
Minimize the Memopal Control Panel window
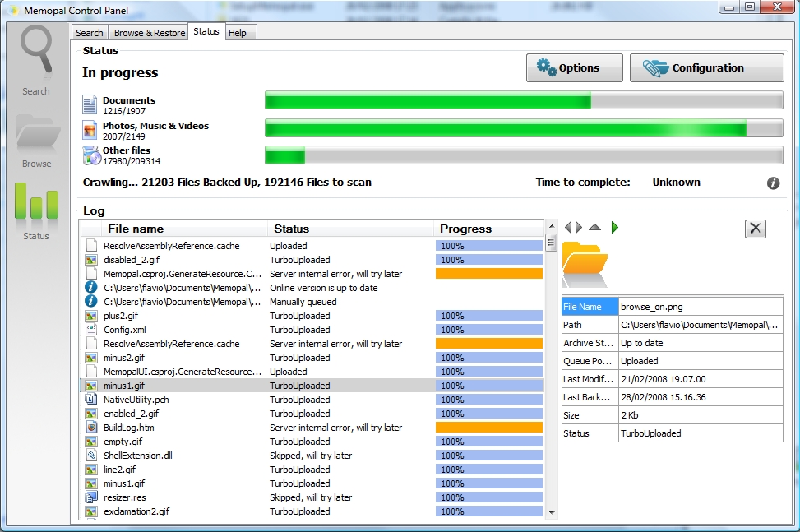click(x=729, y=7)
